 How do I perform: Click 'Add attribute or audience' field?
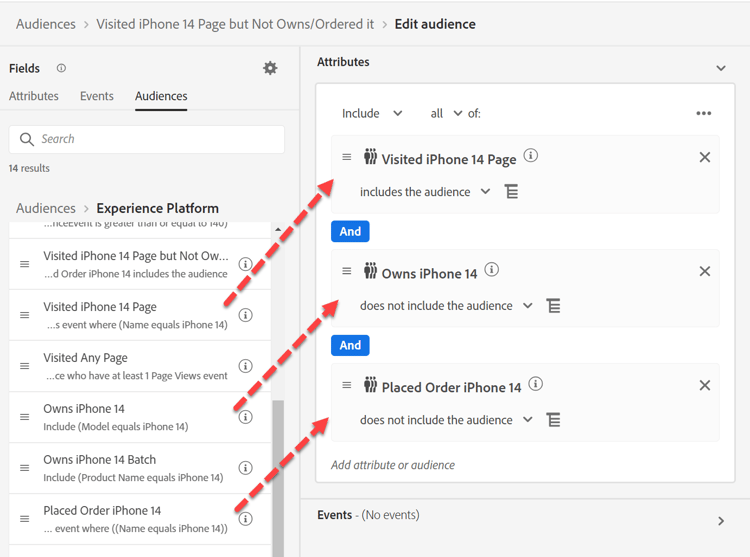[393, 465]
